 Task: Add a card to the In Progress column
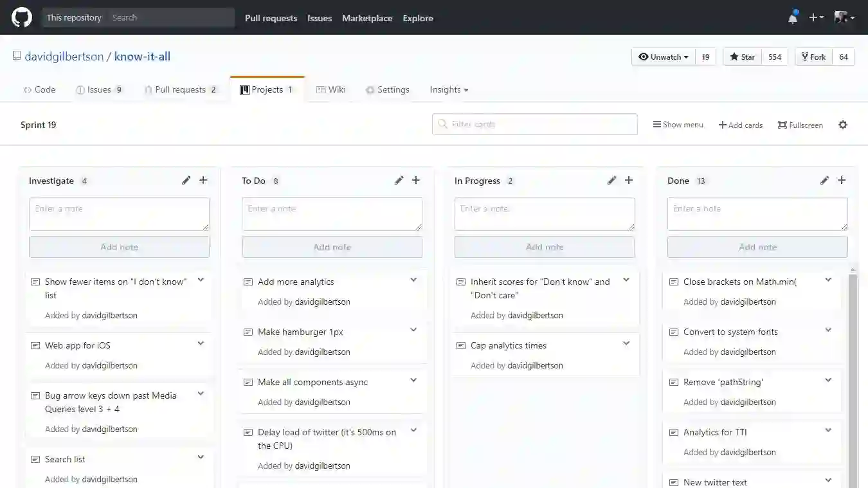(629, 181)
